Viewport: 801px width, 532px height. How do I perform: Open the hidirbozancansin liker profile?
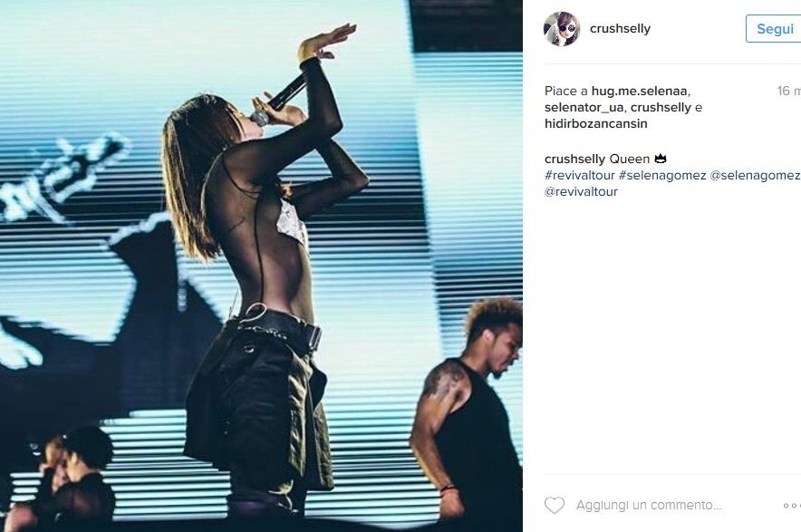tap(596, 123)
